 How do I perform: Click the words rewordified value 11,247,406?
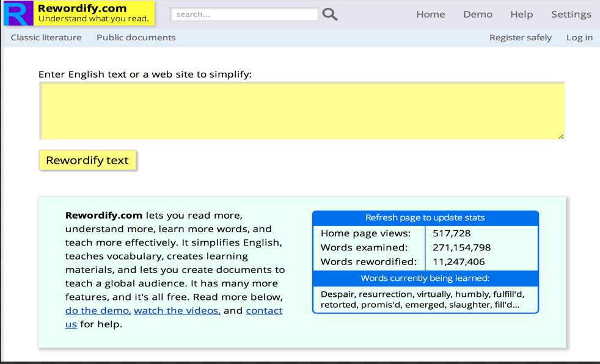point(458,261)
